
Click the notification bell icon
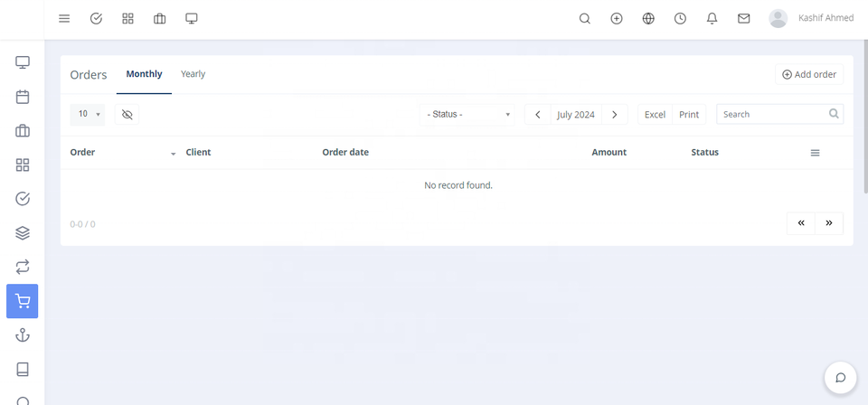click(712, 18)
